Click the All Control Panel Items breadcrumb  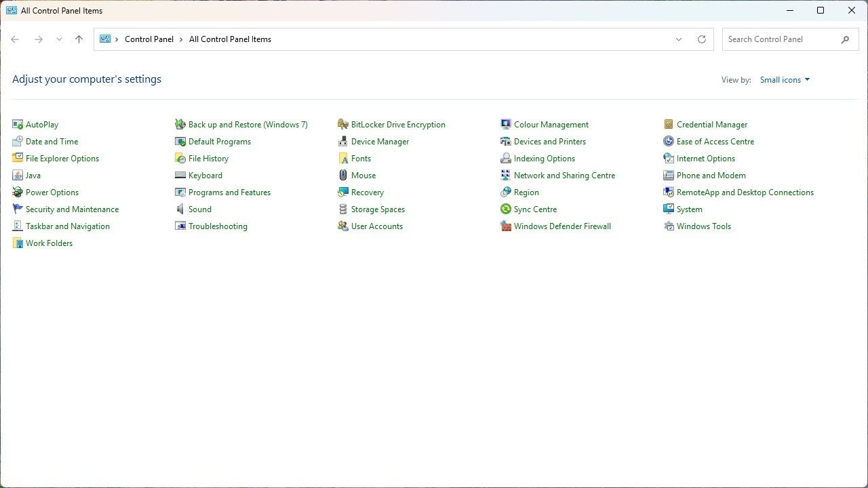[x=230, y=39]
